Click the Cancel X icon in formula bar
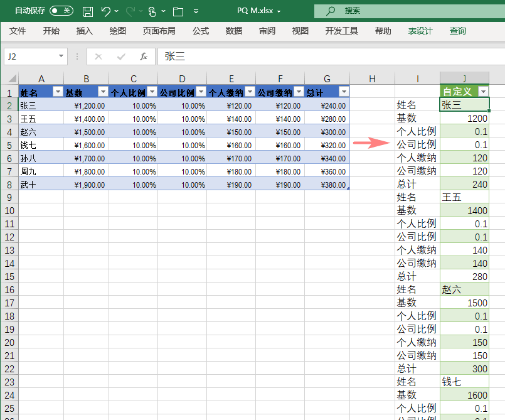Screen dimensions: 505x420 tap(98, 57)
